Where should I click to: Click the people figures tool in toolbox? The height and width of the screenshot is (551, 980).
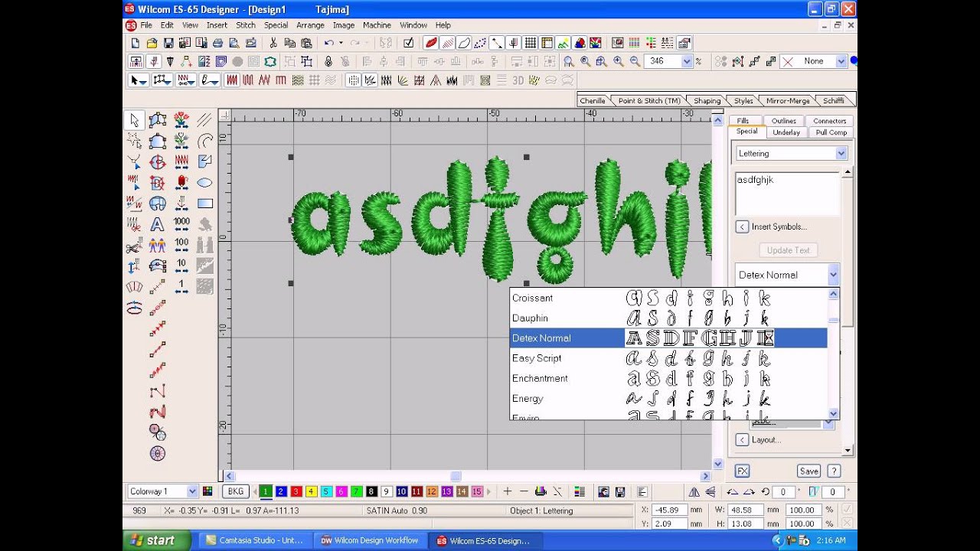157,246
